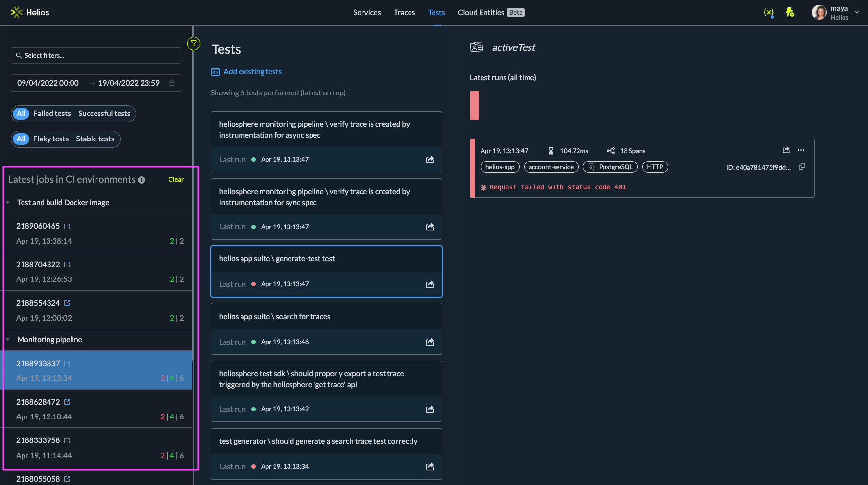Screen dimensions: 868x485
Task: Copy the run ID e40a781475f9dd
Action: [802, 167]
